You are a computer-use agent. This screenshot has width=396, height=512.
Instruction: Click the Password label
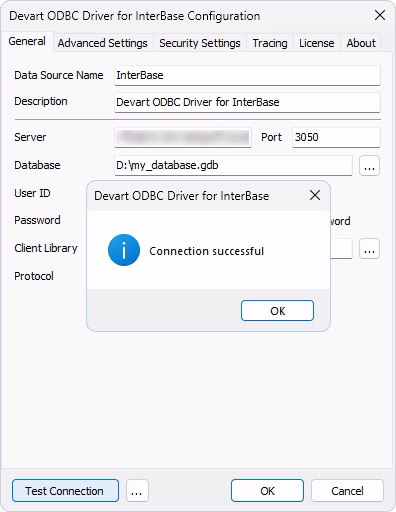coord(37,220)
